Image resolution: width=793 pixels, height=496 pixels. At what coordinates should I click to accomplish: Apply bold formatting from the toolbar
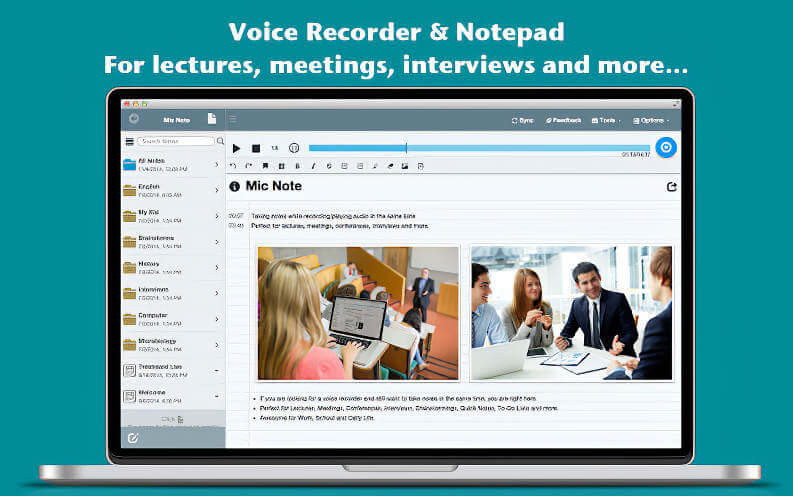pos(297,166)
